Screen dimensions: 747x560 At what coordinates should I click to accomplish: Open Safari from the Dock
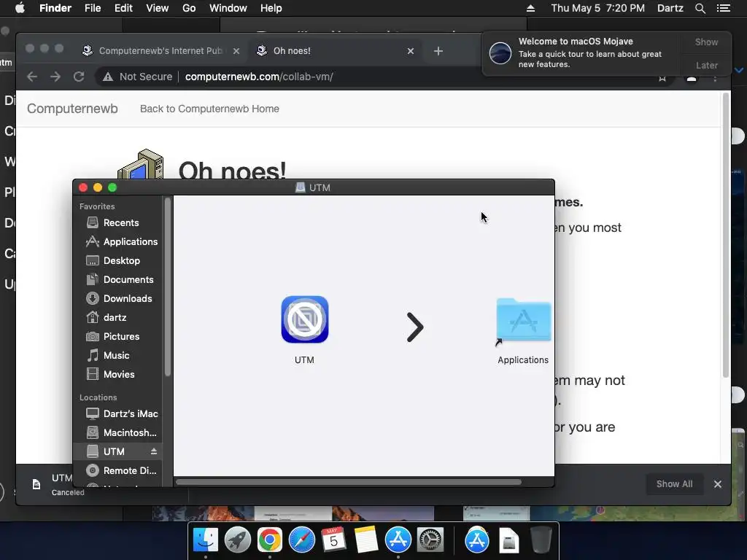[301, 540]
